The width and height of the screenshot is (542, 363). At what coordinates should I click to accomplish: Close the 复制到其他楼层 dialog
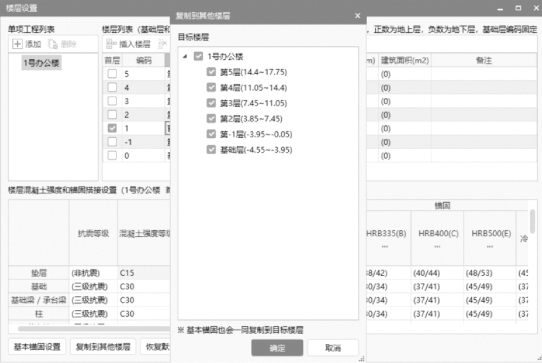(x=357, y=16)
